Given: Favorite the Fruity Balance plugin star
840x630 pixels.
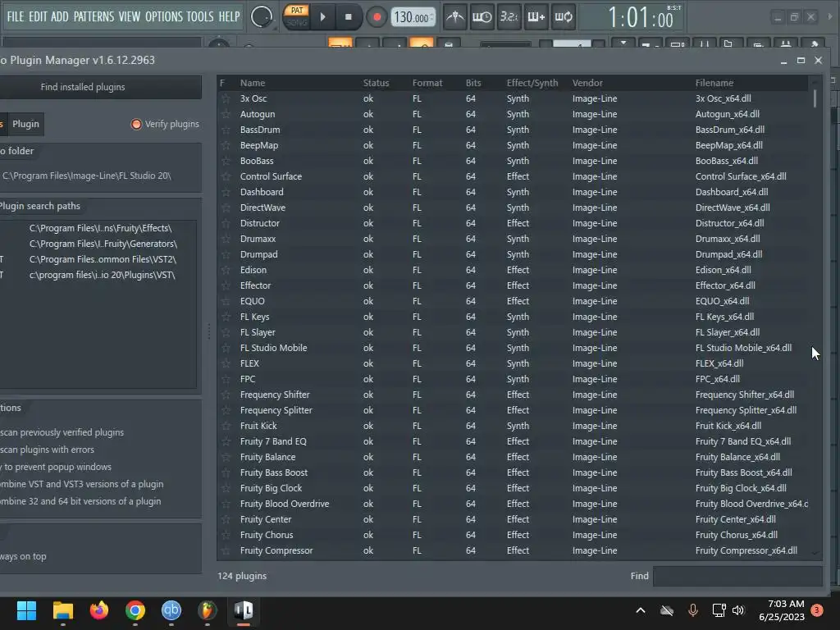Looking at the screenshot, I should click(226, 457).
